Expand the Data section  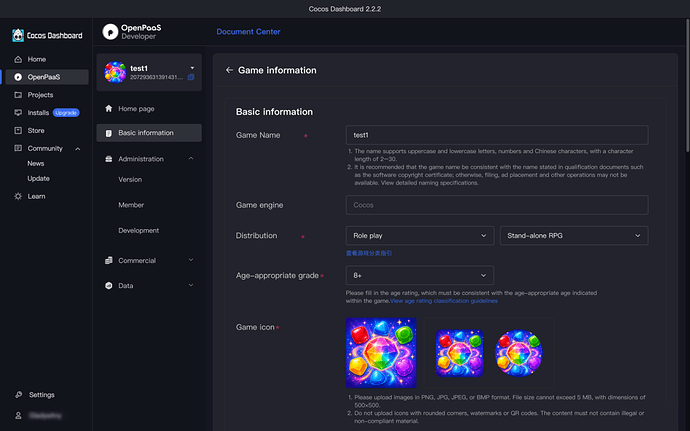(191, 285)
